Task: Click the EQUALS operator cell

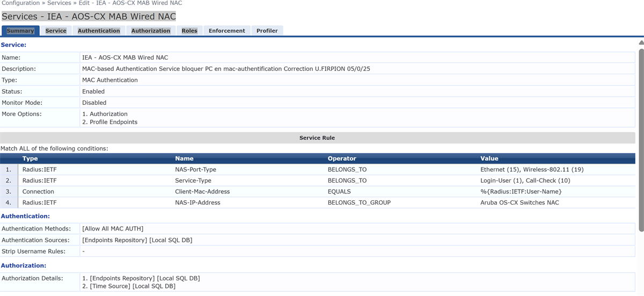Action: pyautogui.click(x=339, y=192)
